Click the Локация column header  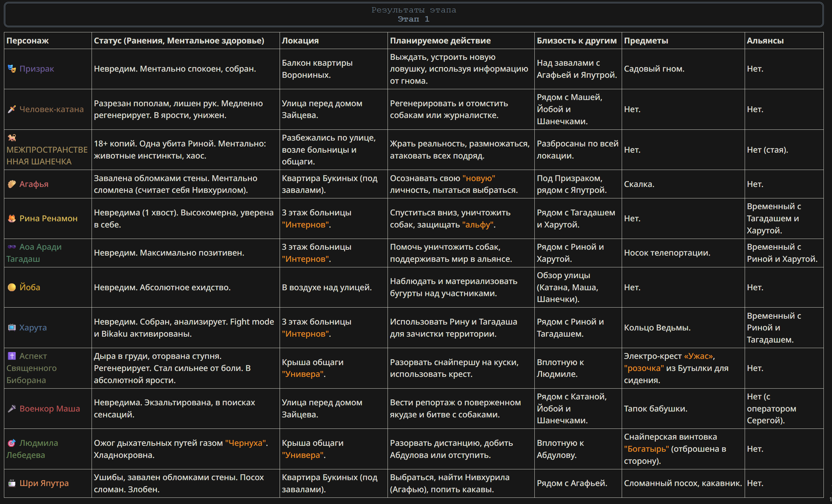[x=300, y=41]
